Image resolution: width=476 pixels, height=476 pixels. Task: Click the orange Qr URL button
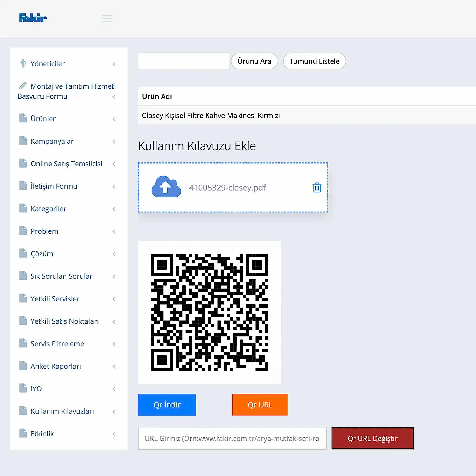tap(260, 405)
